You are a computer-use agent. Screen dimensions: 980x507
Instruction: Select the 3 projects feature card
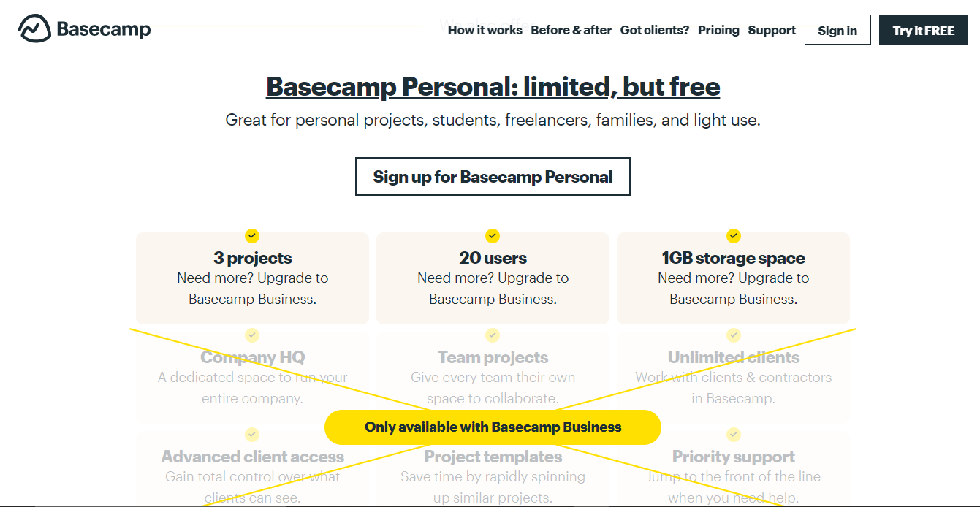(x=252, y=278)
